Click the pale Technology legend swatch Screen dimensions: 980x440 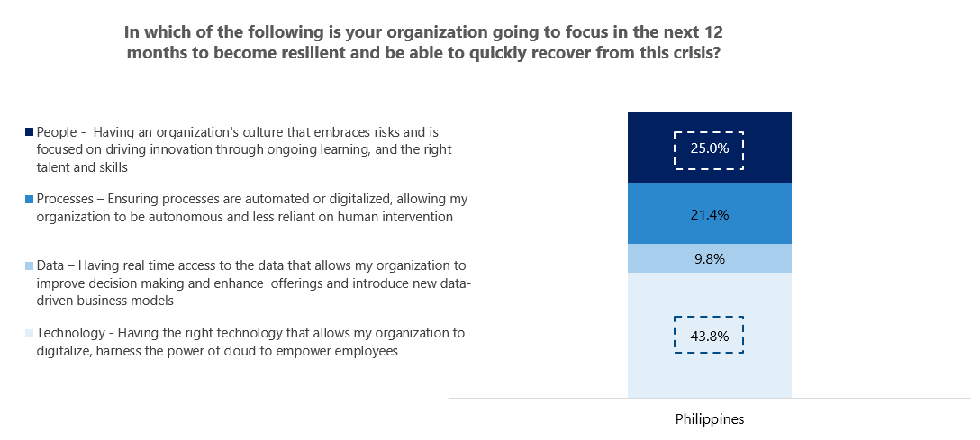click(x=30, y=333)
